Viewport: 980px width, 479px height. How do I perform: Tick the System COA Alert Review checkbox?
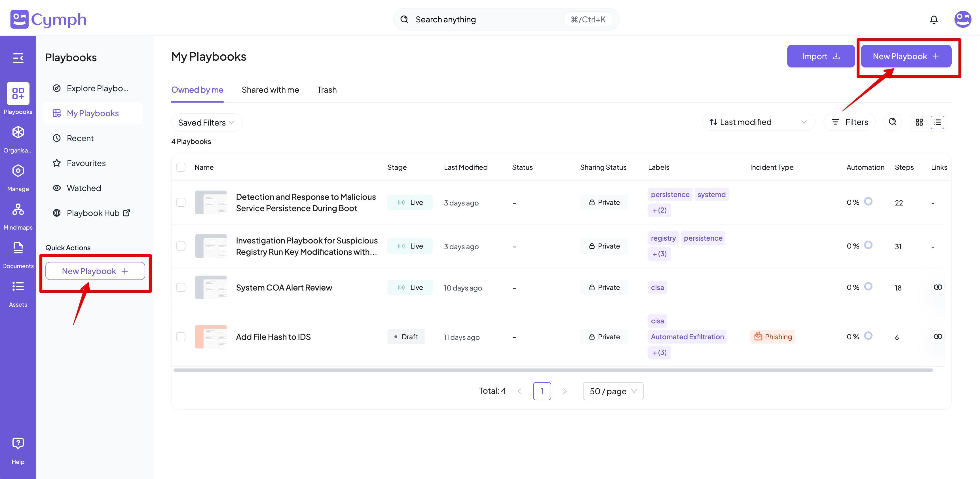pos(181,287)
